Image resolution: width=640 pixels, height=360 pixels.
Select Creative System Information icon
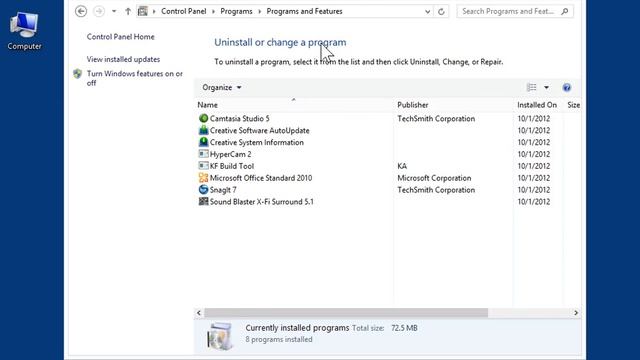pos(203,142)
